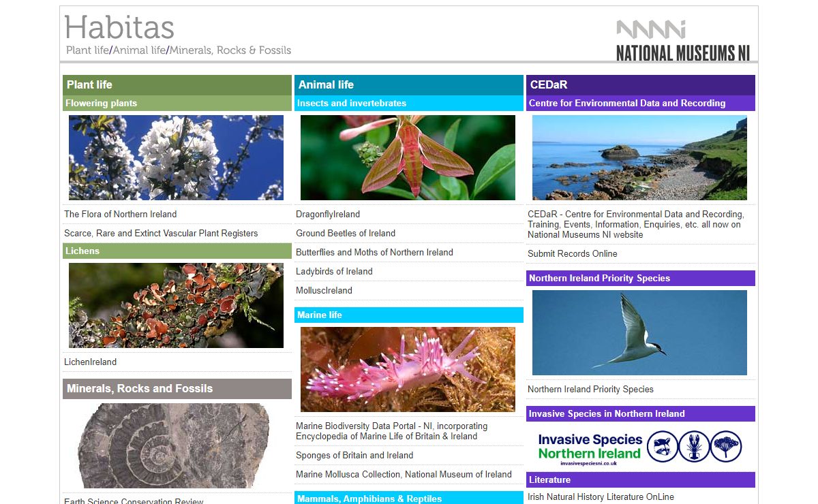The image size is (818, 504).
Task: Select the Insects and invertebrates subheading
Action: 409,104
